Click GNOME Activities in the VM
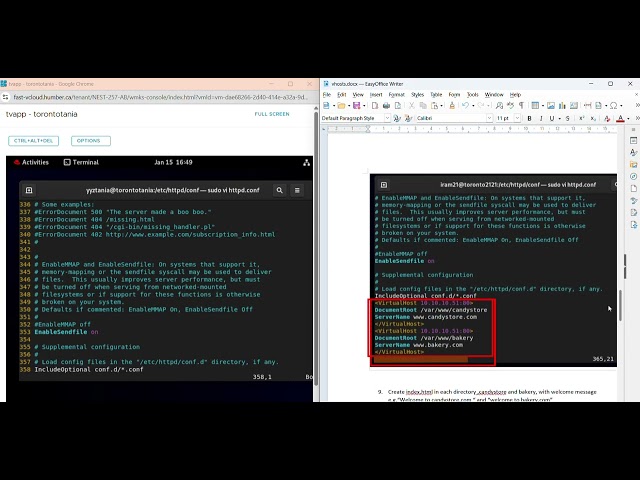 click(x=31, y=162)
